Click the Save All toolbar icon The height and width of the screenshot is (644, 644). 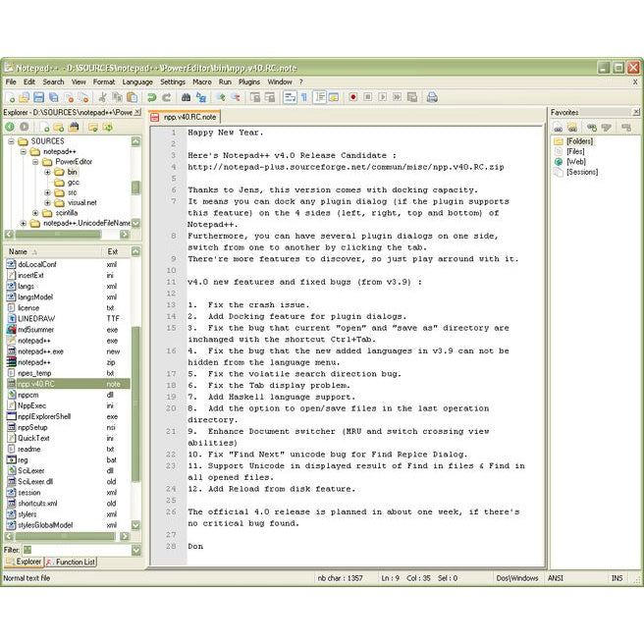click(53, 97)
